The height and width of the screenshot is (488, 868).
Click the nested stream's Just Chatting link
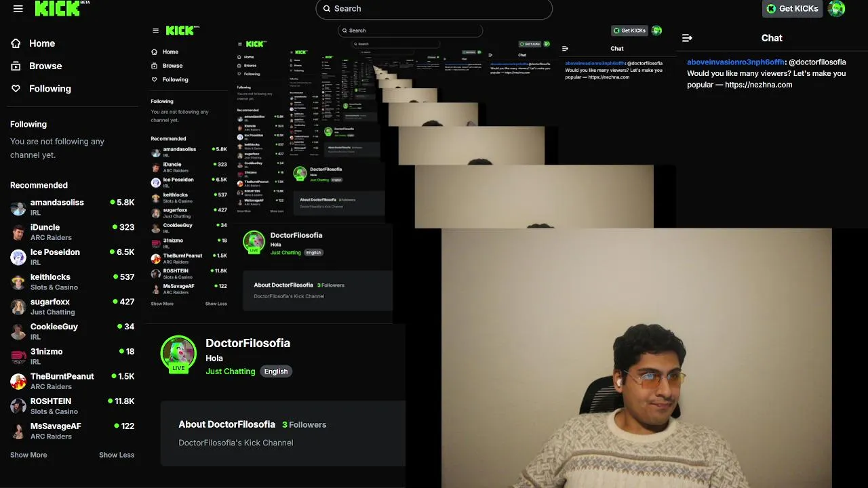click(285, 253)
